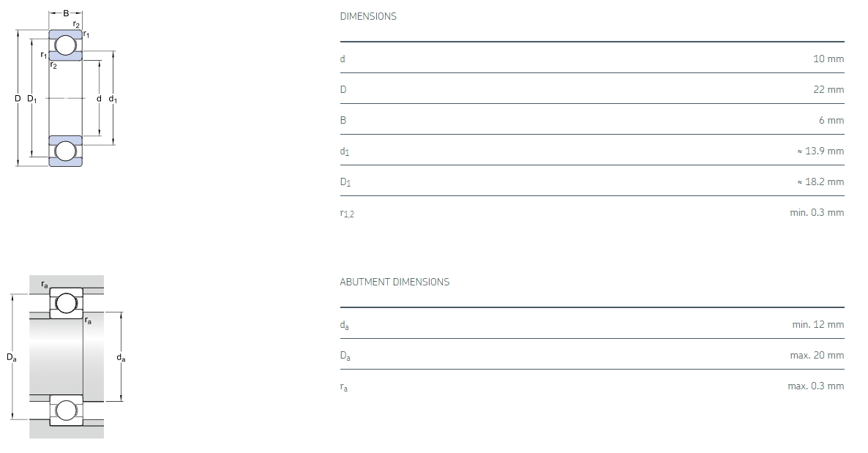
Task: Click the max. 20 mm abutment value
Action: pyautogui.click(x=817, y=355)
